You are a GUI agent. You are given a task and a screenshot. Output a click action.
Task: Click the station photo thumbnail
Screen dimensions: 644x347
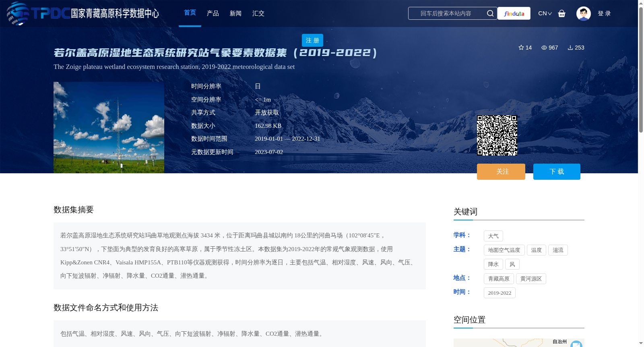109,127
